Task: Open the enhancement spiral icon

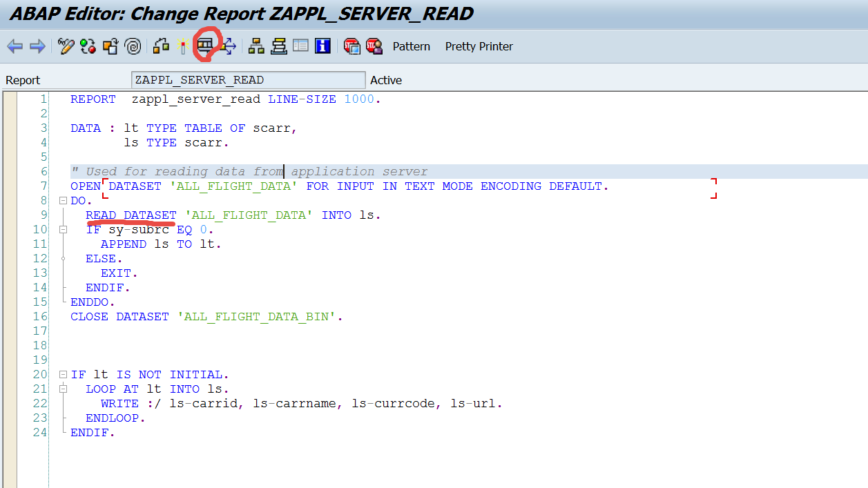Action: click(133, 46)
